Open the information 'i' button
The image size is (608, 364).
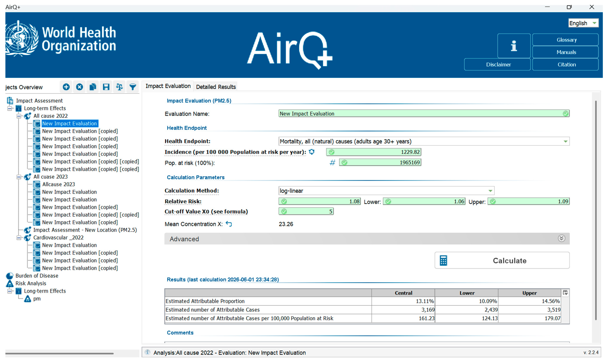(x=514, y=46)
